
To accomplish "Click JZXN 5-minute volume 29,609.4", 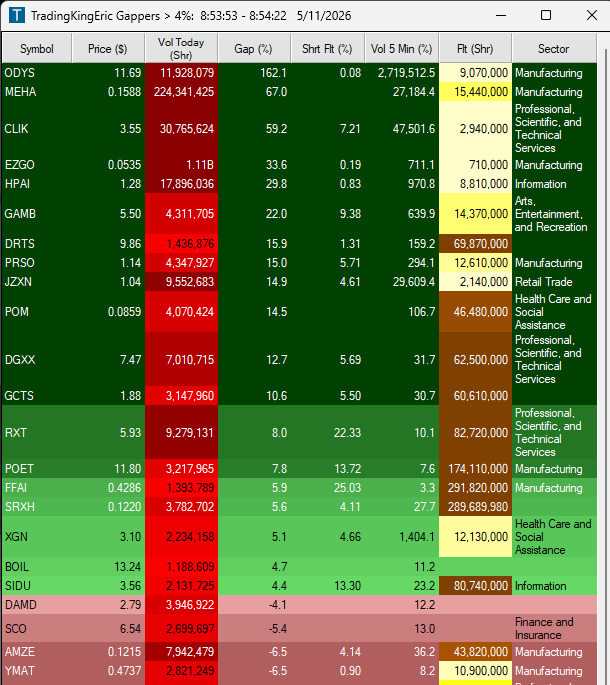I will [x=402, y=281].
